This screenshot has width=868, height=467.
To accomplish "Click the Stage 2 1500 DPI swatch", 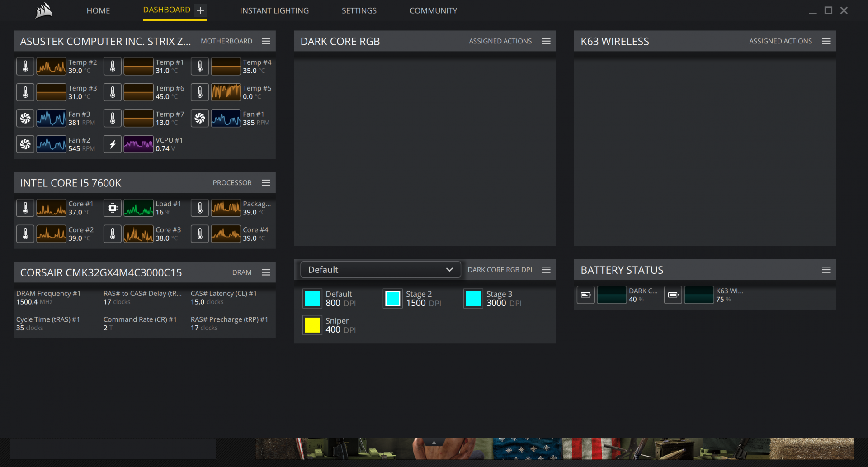I will 393,299.
